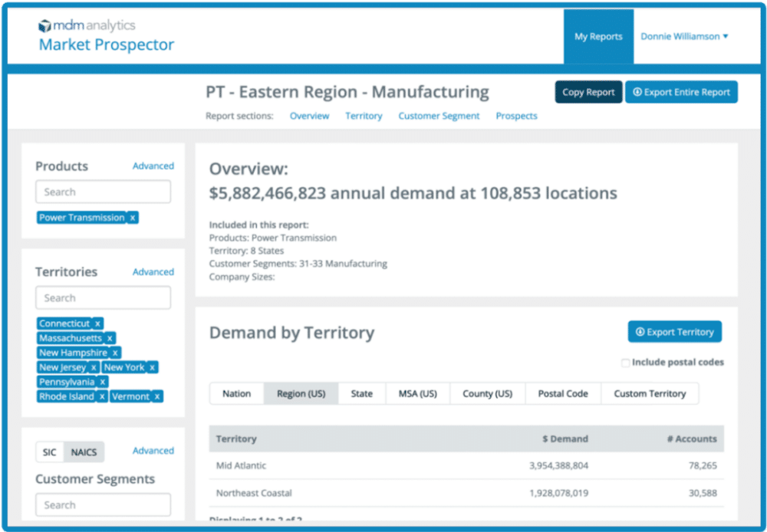Remove Connecticut from selected territories

97,323
